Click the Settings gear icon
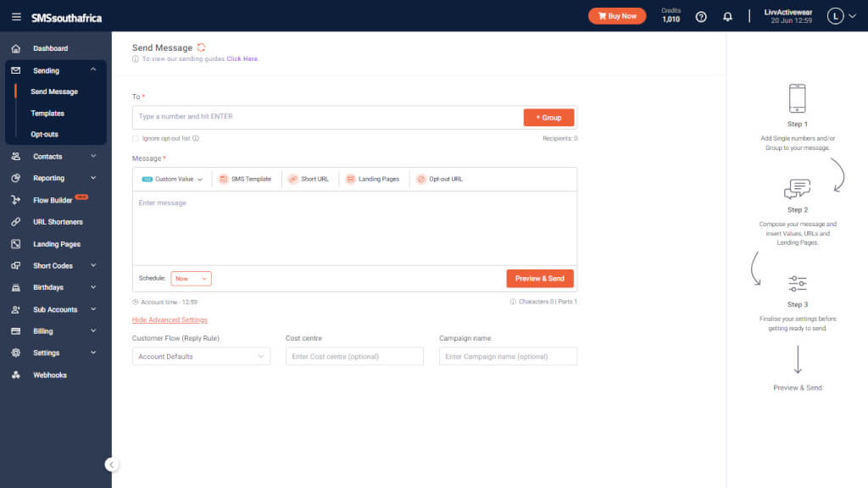 point(15,352)
